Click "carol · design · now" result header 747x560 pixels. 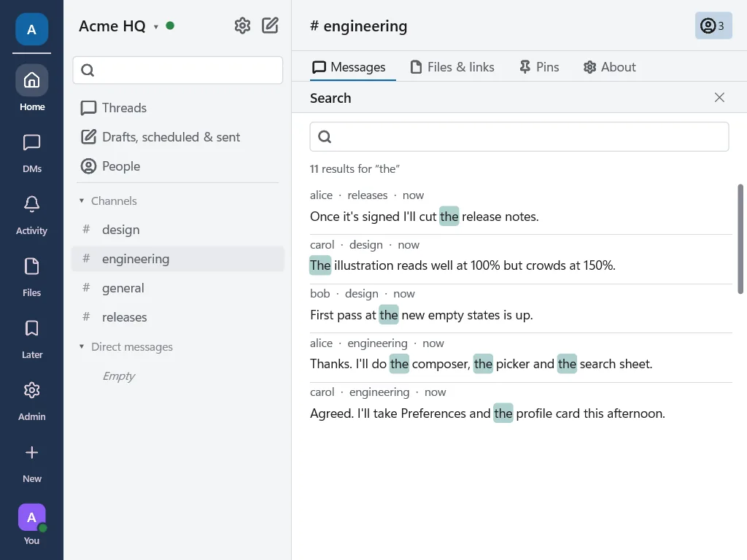365,245
